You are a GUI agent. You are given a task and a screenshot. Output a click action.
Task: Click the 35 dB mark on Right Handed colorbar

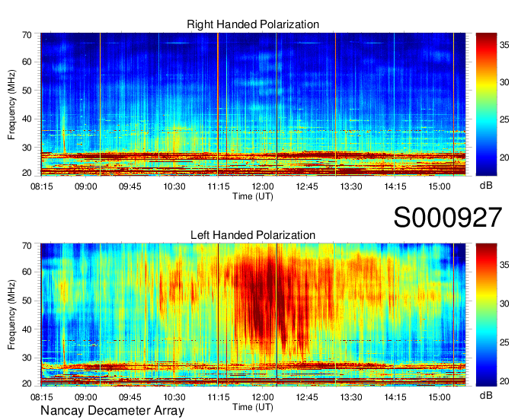[x=504, y=45]
